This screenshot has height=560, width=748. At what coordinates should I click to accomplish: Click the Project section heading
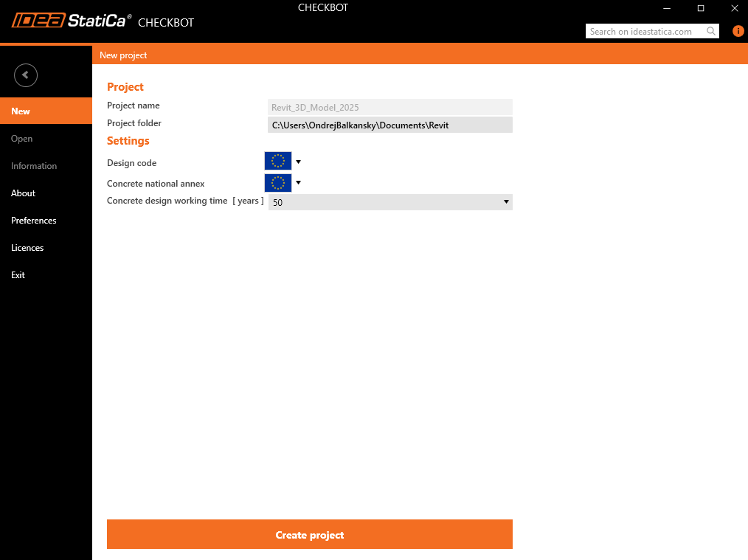pyautogui.click(x=125, y=87)
